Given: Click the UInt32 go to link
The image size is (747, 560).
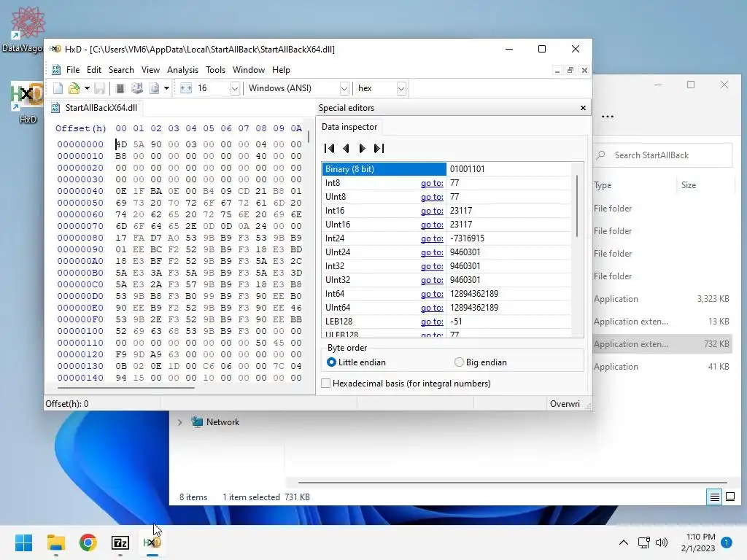Looking at the screenshot, I should [432, 280].
